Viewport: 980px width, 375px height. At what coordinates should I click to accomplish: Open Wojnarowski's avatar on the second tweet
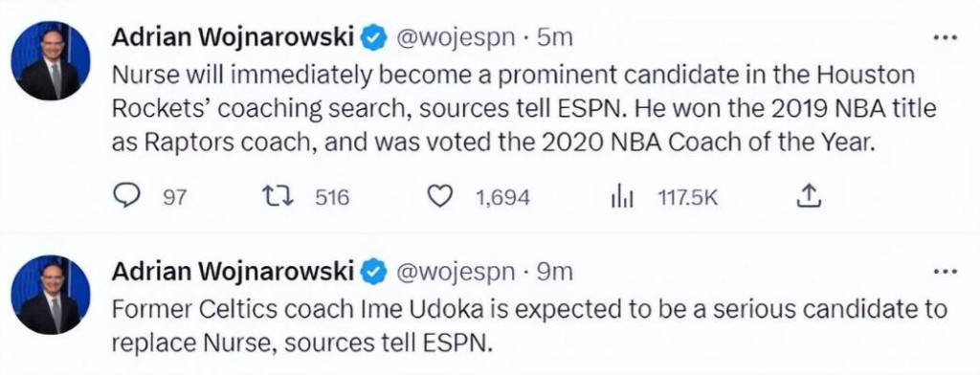pos(51,295)
